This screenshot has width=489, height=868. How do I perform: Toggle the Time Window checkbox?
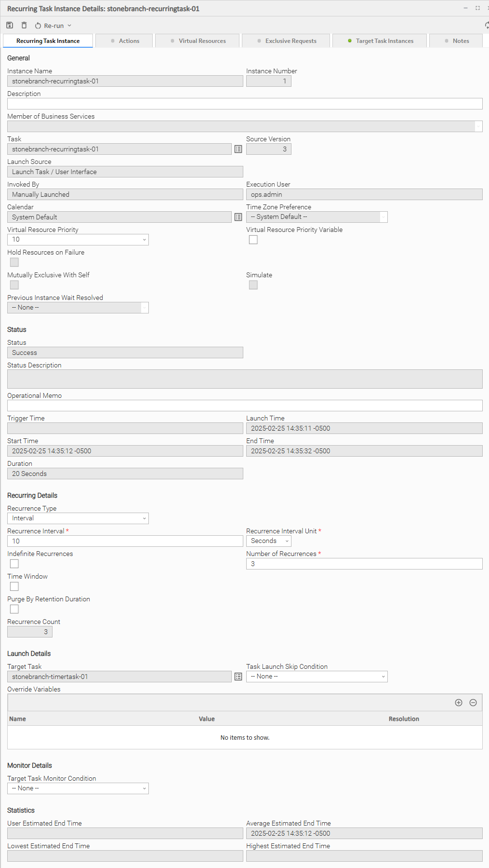coord(14,586)
